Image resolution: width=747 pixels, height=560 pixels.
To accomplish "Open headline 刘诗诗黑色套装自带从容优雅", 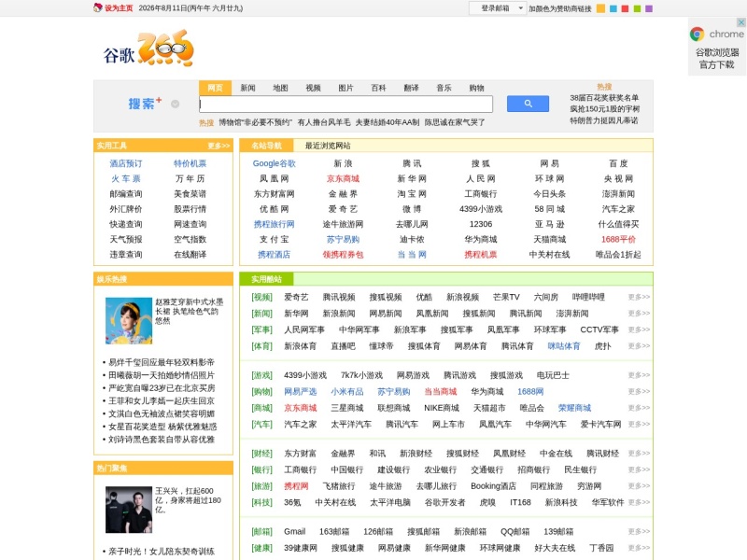I will click(162, 439).
